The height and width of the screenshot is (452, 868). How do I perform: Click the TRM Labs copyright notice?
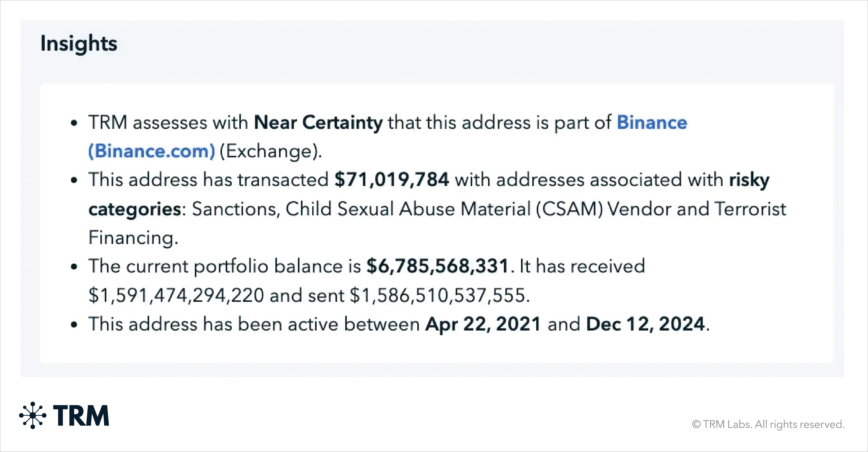[x=768, y=424]
